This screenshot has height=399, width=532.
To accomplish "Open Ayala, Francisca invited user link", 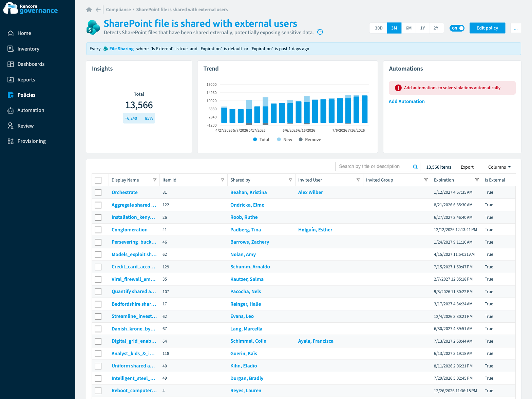I will coord(316,341).
